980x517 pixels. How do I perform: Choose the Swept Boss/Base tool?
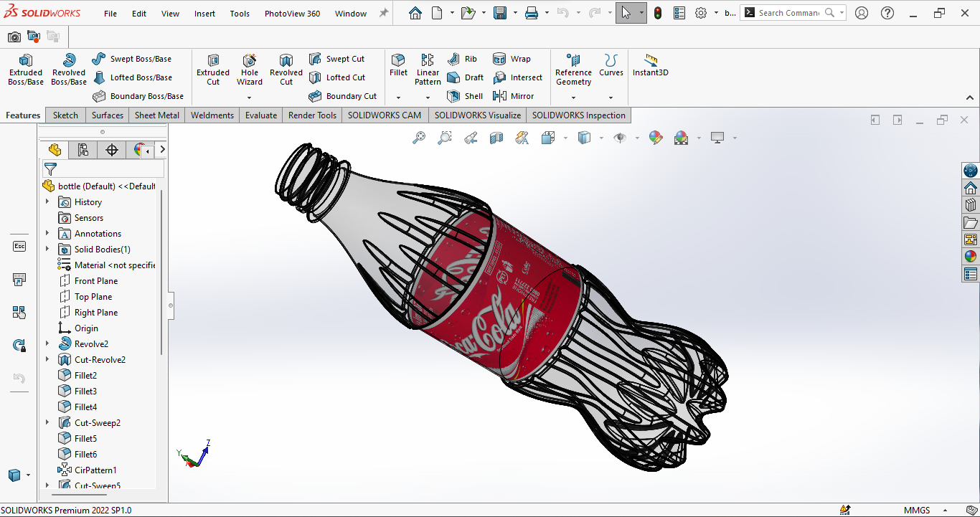tap(132, 59)
